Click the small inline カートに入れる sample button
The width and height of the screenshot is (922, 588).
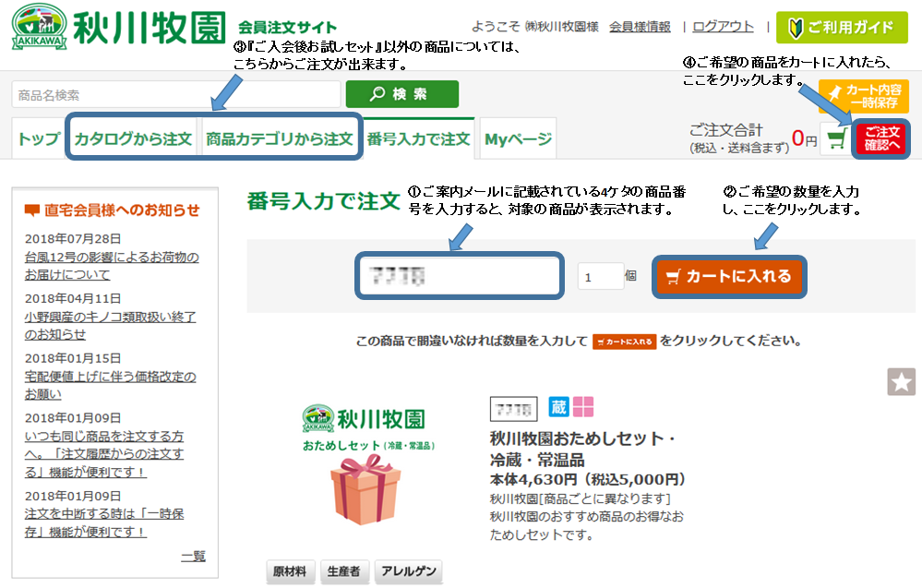[x=624, y=342]
